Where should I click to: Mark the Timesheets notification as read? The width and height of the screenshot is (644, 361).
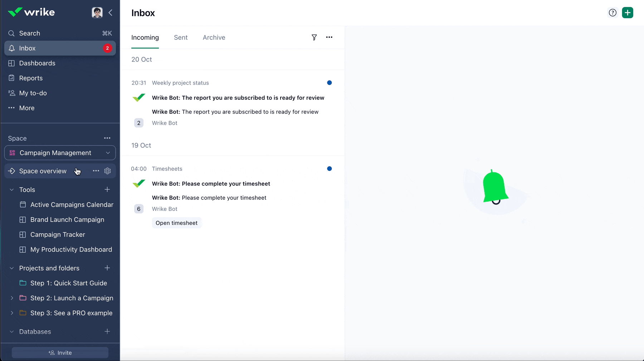pyautogui.click(x=329, y=168)
